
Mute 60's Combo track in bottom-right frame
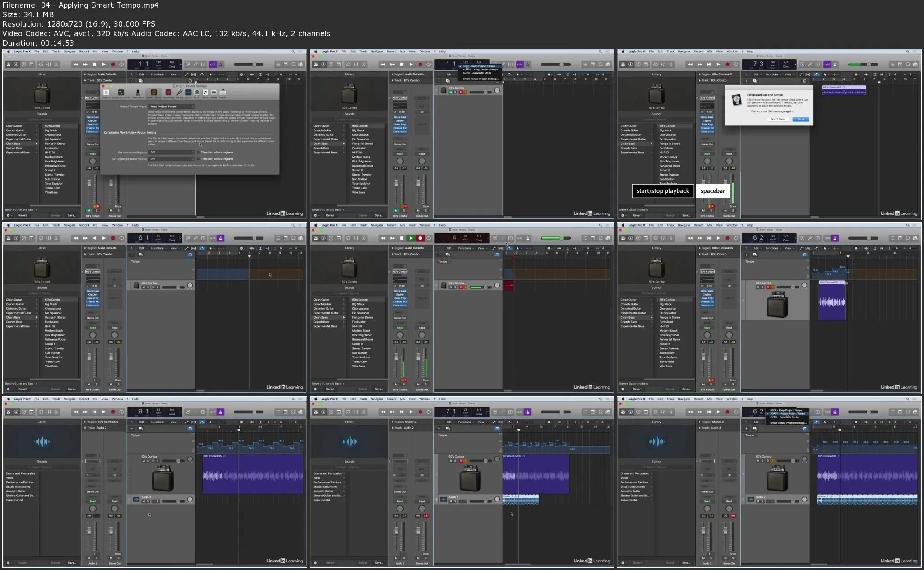[758, 461]
